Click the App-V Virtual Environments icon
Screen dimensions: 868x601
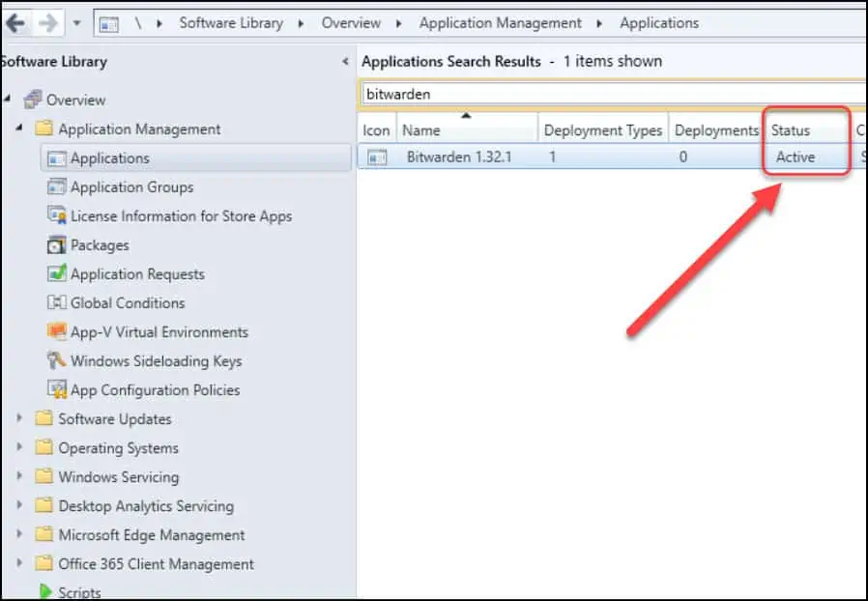[56, 331]
